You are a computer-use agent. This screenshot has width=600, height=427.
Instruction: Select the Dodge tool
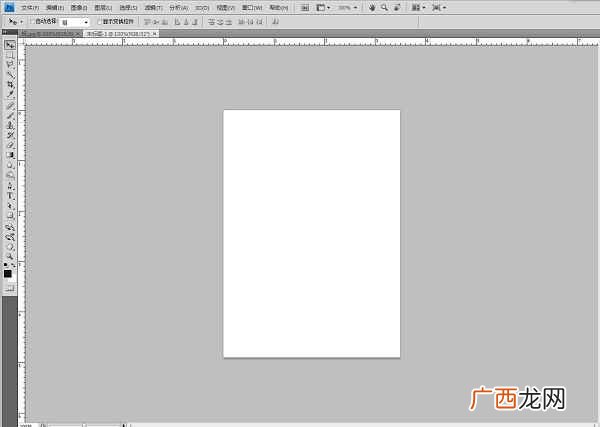[x=10, y=175]
